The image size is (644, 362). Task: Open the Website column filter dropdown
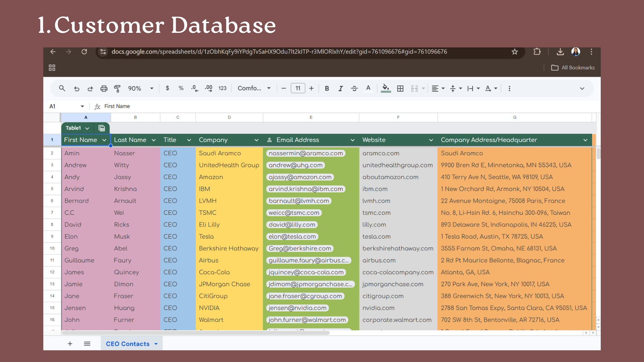coord(431,140)
